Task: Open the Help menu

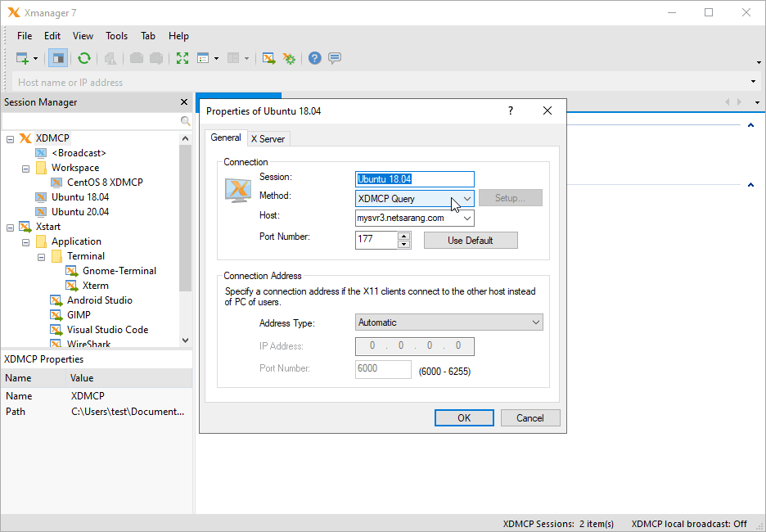Action: click(x=178, y=36)
